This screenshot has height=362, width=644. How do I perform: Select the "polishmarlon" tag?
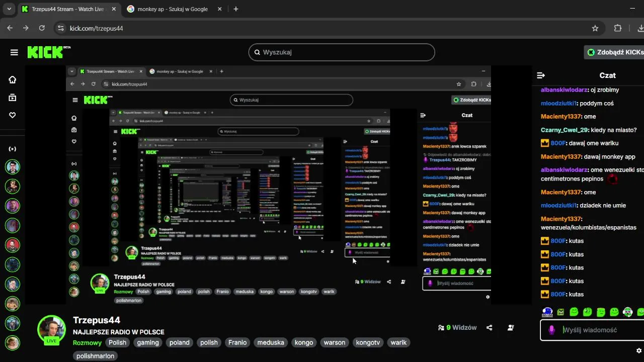96,356
